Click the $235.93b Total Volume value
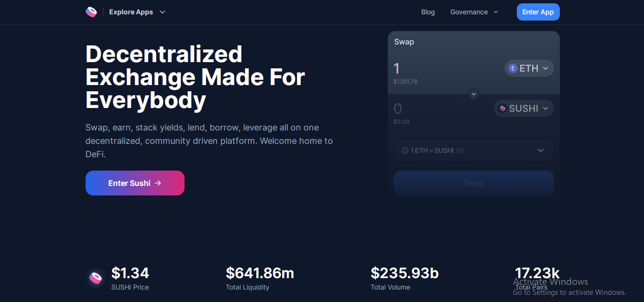Viewport: 644px width, 302px height. point(404,273)
